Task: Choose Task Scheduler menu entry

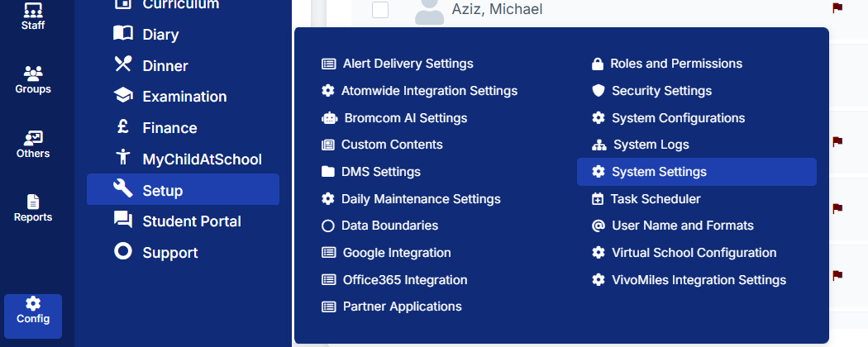Action: coord(655,199)
